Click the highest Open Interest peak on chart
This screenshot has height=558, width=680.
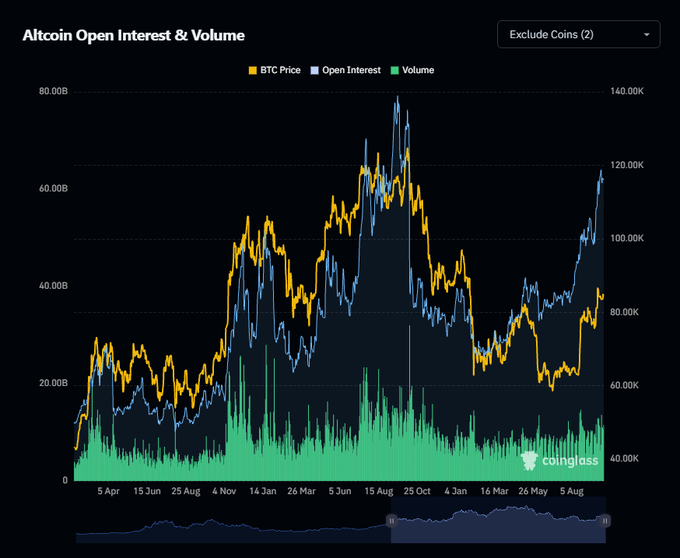[398, 97]
